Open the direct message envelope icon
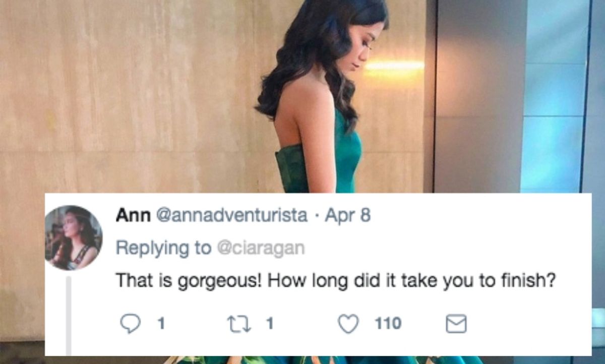Screen dimensions: 605x364 [457, 324]
